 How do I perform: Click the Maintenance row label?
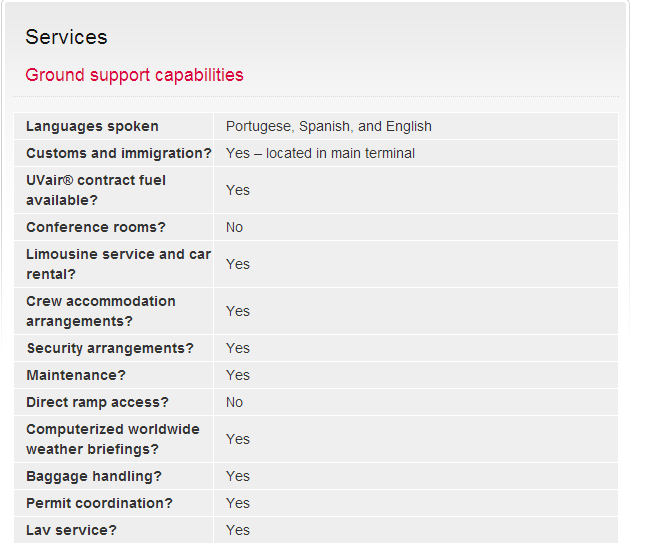[x=76, y=375]
